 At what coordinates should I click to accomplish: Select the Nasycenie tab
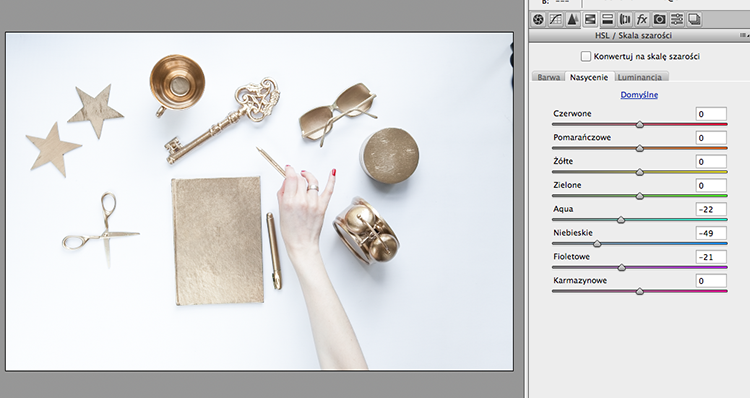point(589,77)
